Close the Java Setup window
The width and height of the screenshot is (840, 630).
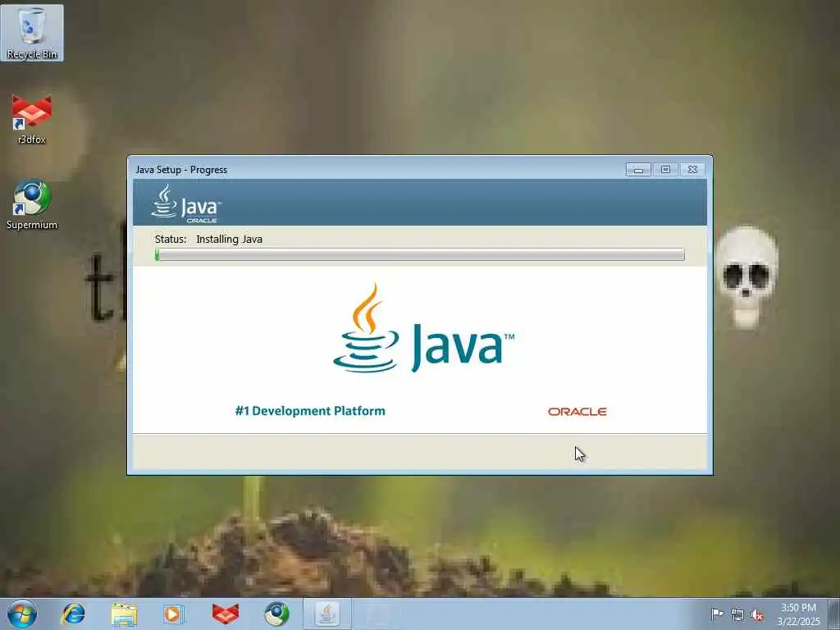[x=692, y=169]
